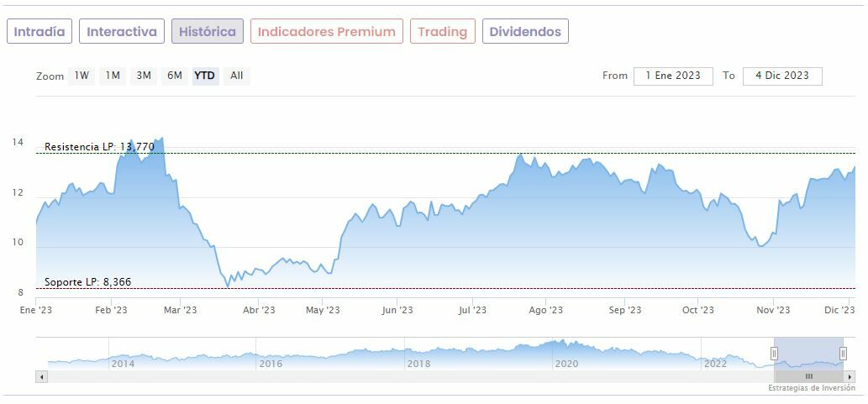
Task: Set zoom range to 1M
Action: pyautogui.click(x=112, y=76)
